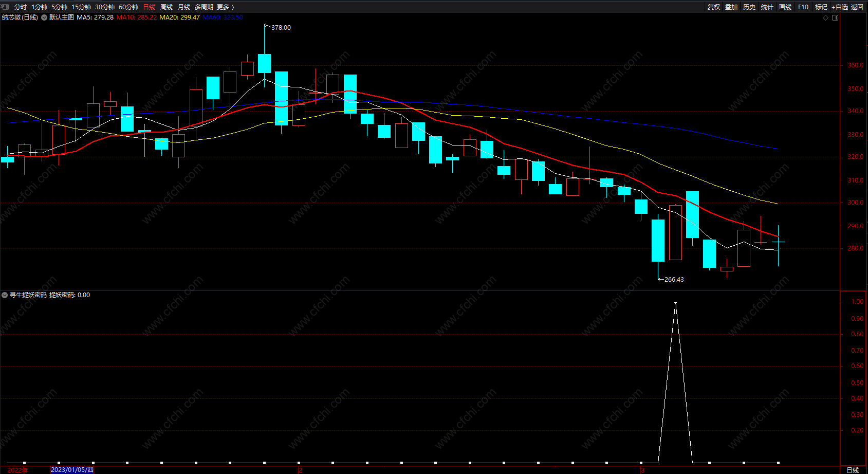Switch to 1分钟 period tab
Image resolution: width=868 pixels, height=474 pixels.
pyautogui.click(x=39, y=7)
